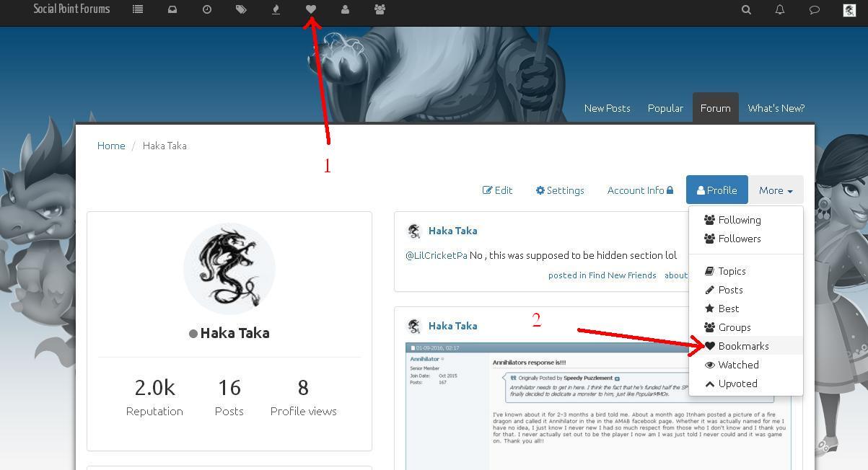This screenshot has width=868, height=470.
Task: Open the notifications bell icon
Action: 780,9
